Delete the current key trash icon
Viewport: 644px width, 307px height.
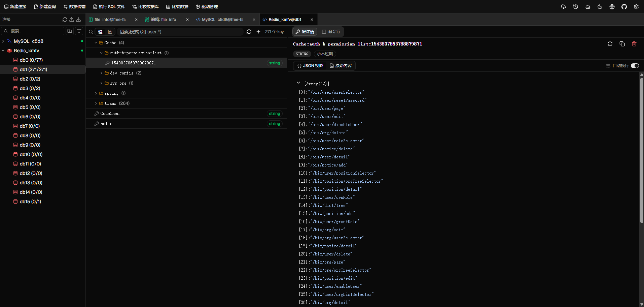pos(634,44)
